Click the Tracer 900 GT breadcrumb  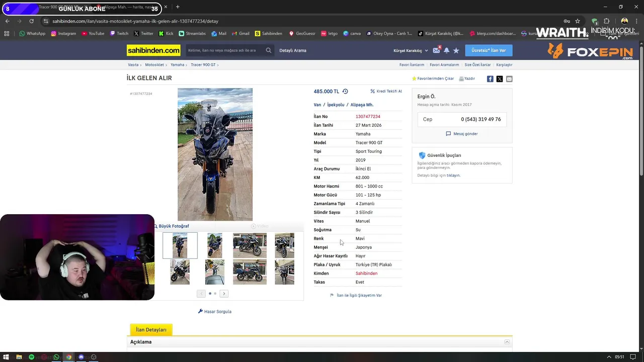(x=203, y=65)
